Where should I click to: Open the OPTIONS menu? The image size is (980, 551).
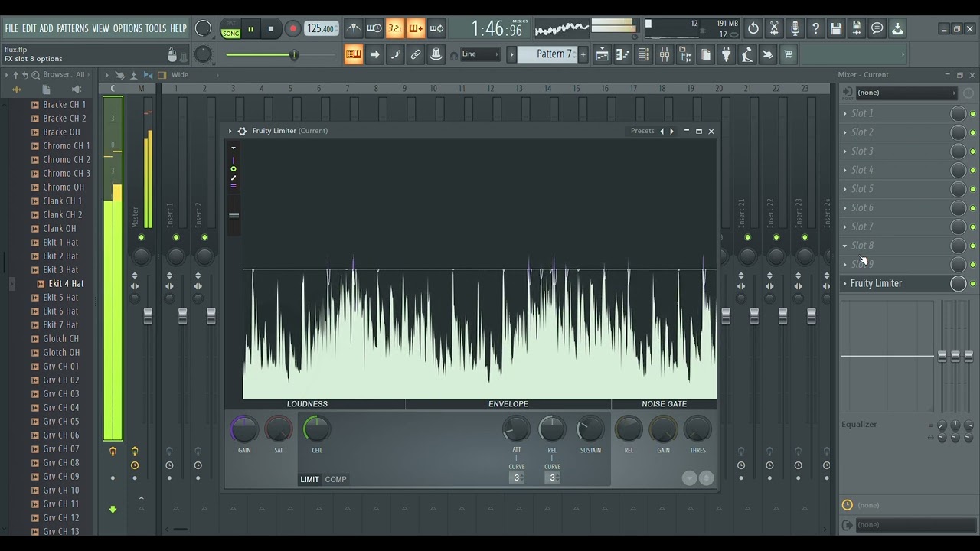pos(128,28)
